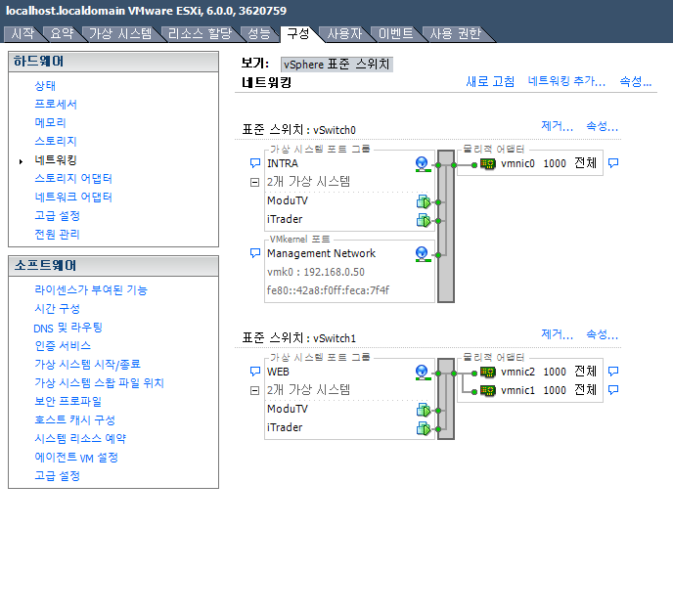This screenshot has width=673, height=616.
Task: Click the iTrader VM icon under INTRA
Action: click(x=424, y=220)
